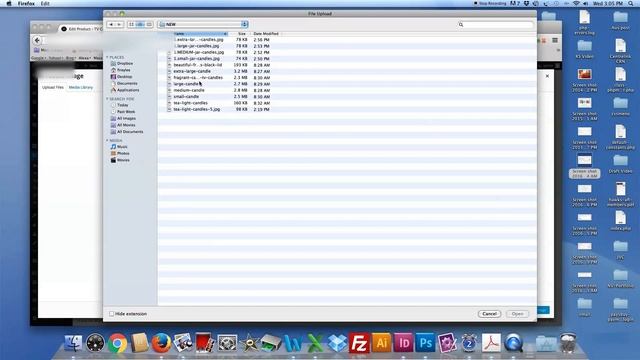Click the Cancel button

point(489,314)
